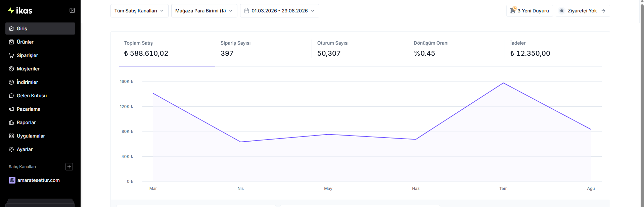
Task: Click the calendar icon in date range
Action: 247,11
